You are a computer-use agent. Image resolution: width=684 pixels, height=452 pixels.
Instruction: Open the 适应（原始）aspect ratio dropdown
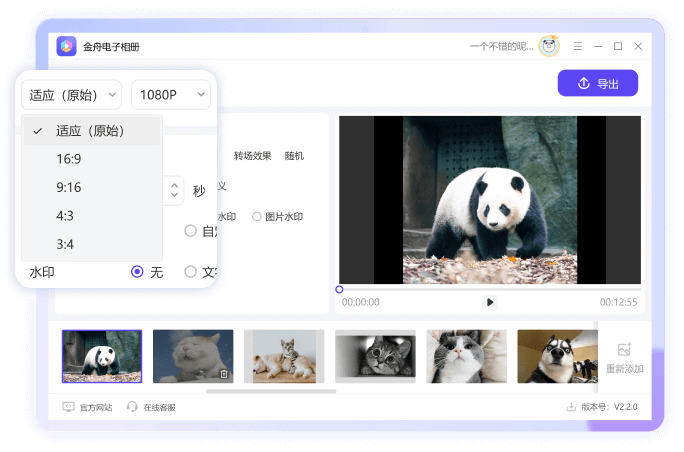coord(72,95)
